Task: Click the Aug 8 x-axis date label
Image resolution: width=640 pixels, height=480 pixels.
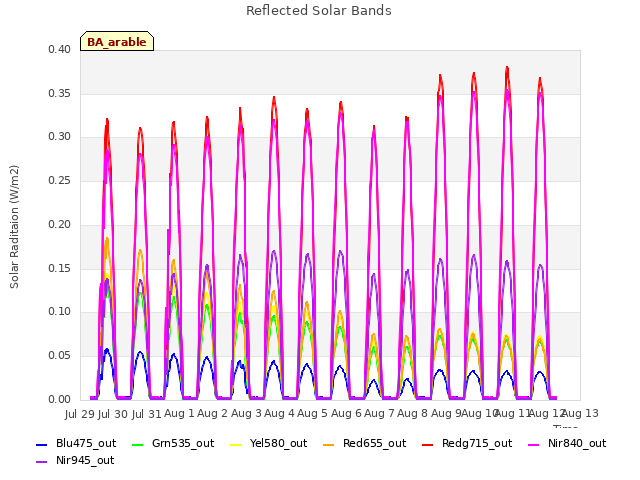Action: point(412,413)
